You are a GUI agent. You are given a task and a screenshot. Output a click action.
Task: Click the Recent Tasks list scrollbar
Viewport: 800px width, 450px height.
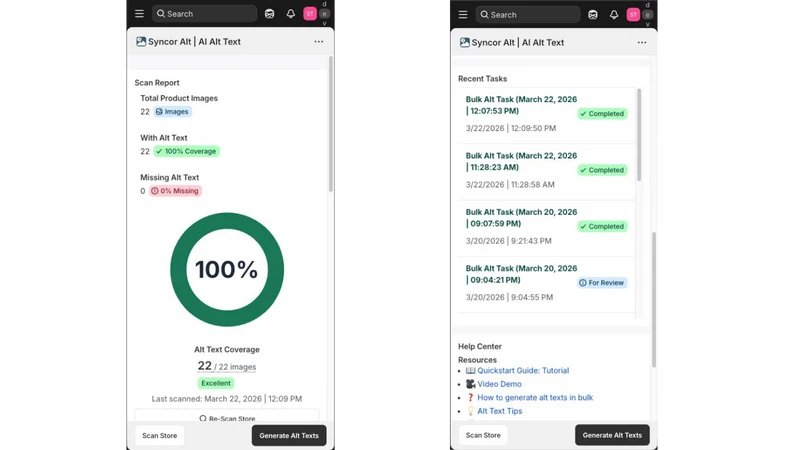(x=639, y=135)
